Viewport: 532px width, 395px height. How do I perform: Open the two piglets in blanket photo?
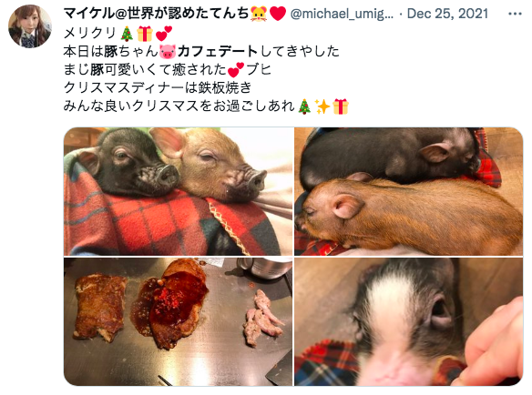[179, 191]
